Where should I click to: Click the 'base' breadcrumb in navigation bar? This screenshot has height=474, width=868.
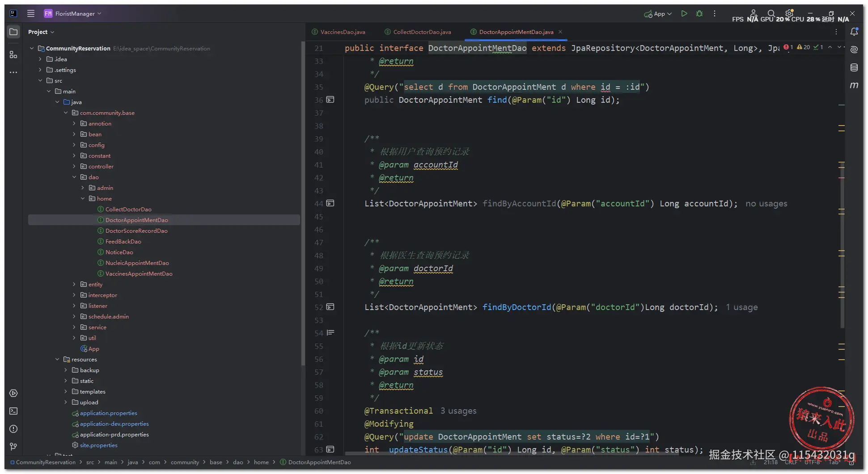coord(216,462)
